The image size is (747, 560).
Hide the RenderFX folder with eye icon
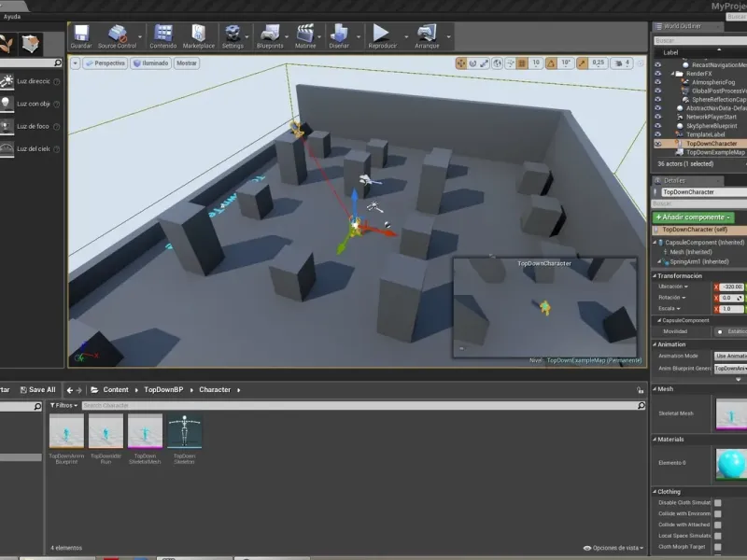coord(658,74)
